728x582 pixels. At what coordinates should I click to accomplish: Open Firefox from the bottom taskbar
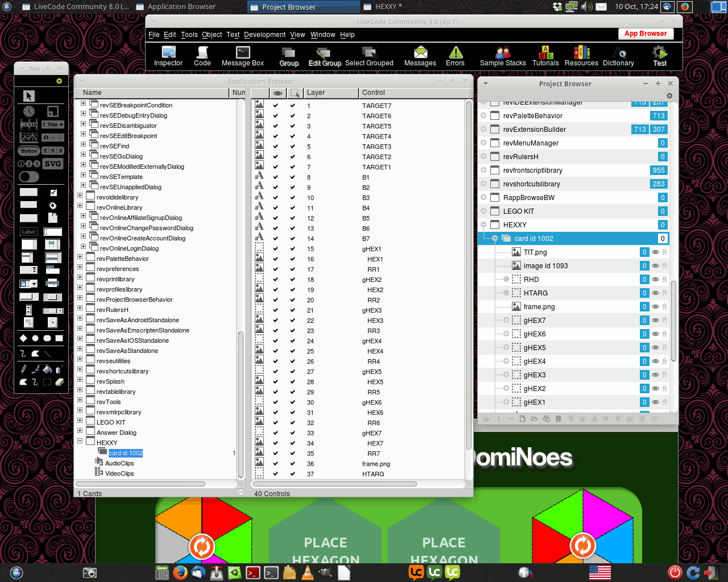pyautogui.click(x=180, y=572)
